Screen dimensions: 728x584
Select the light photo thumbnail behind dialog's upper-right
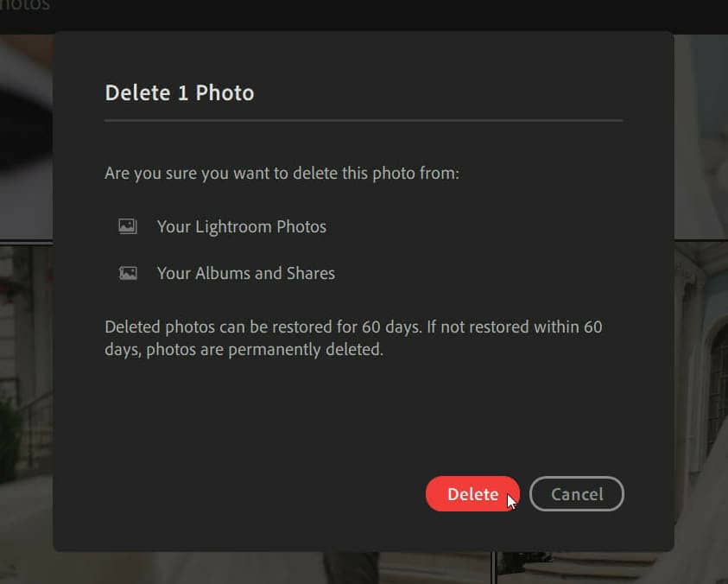701,136
